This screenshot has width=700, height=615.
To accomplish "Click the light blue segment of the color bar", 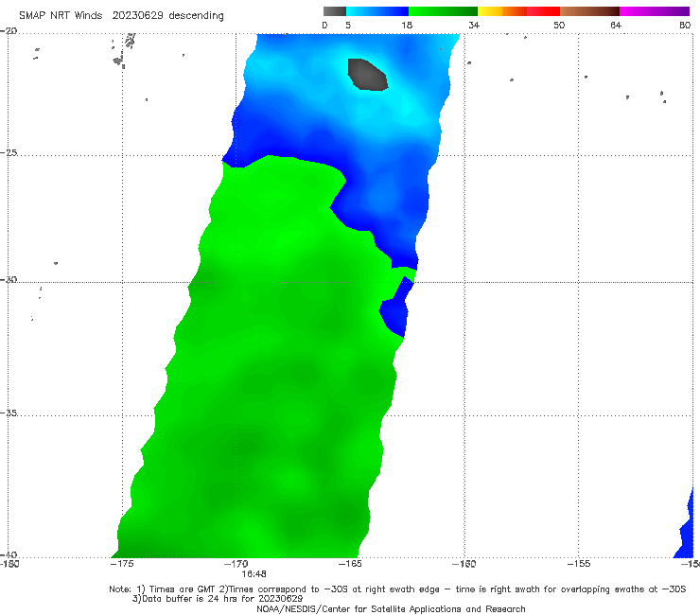I will coord(377,11).
